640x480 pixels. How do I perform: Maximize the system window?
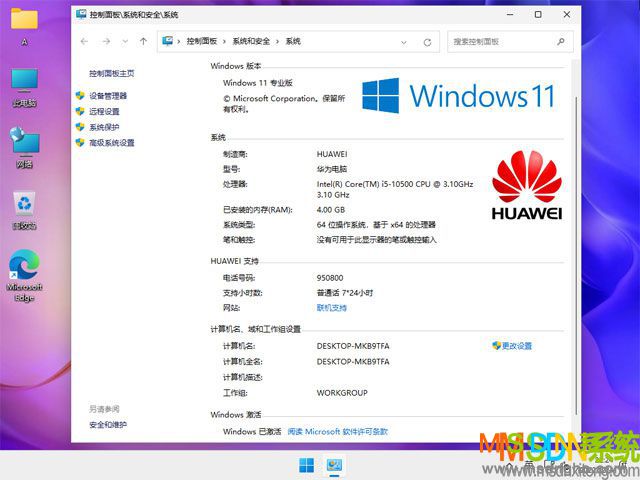coord(538,14)
